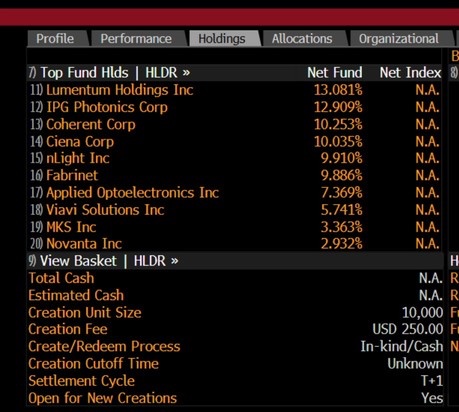Click the USD 250.00 fee value

408,329
